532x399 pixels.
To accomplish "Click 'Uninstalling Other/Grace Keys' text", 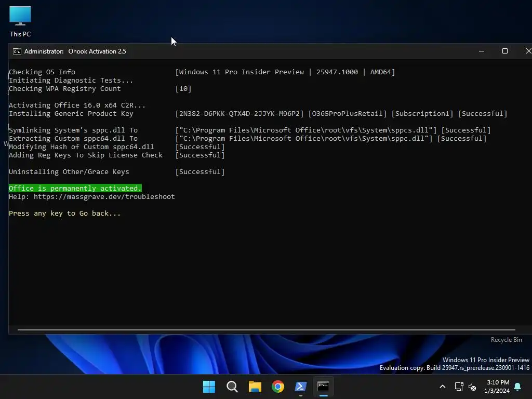I will point(69,171).
